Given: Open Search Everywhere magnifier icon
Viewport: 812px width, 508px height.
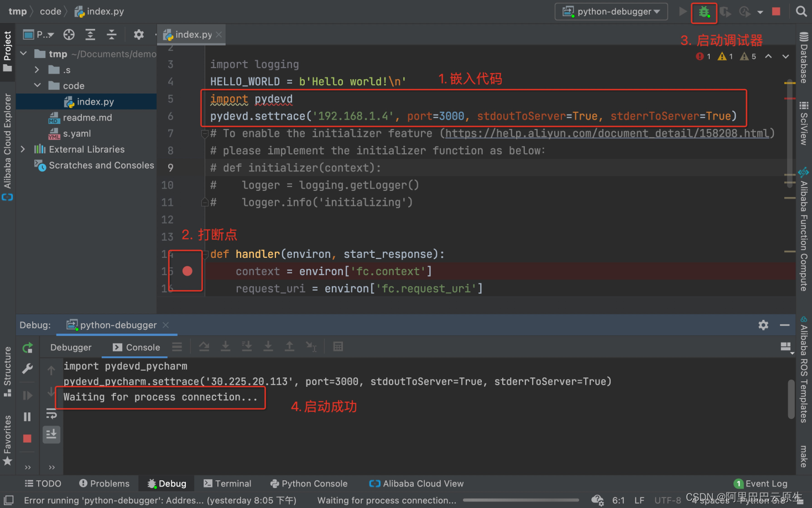Looking at the screenshot, I should (801, 12).
